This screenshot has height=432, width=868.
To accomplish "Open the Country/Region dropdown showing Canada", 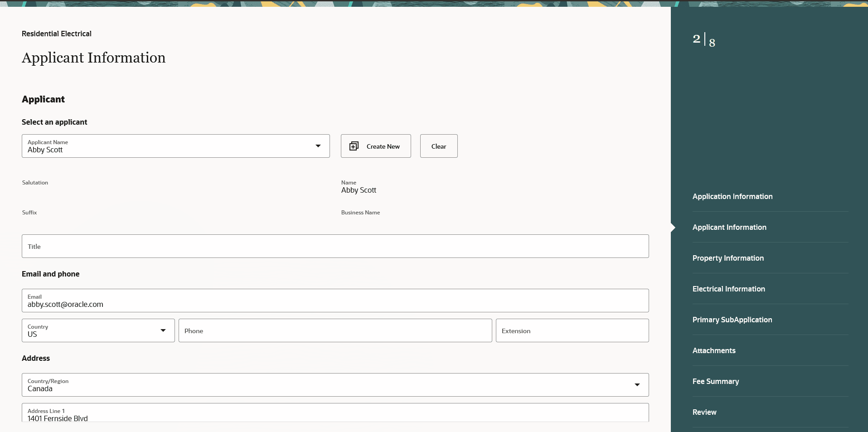I will [637, 384].
